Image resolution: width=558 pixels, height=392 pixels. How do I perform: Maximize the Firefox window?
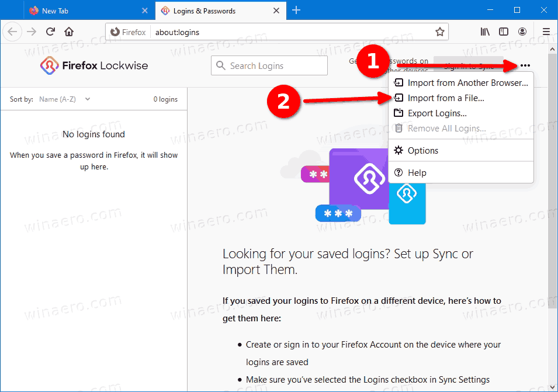coord(517,10)
